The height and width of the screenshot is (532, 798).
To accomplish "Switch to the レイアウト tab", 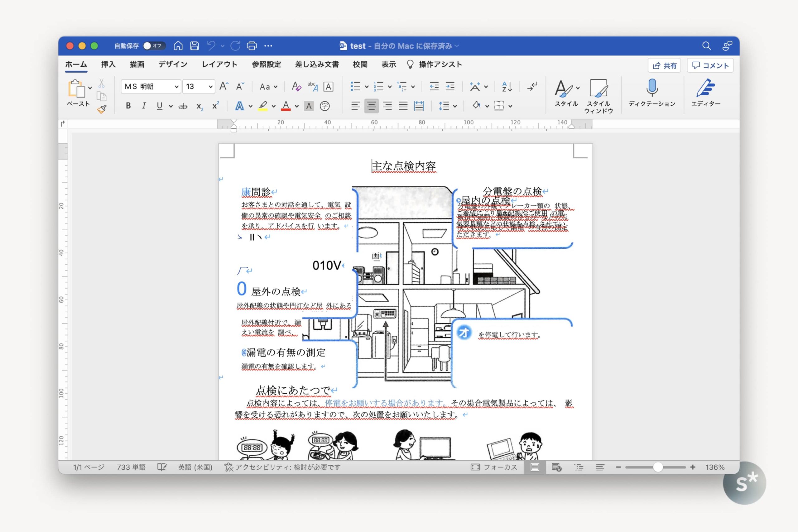I will click(x=219, y=65).
